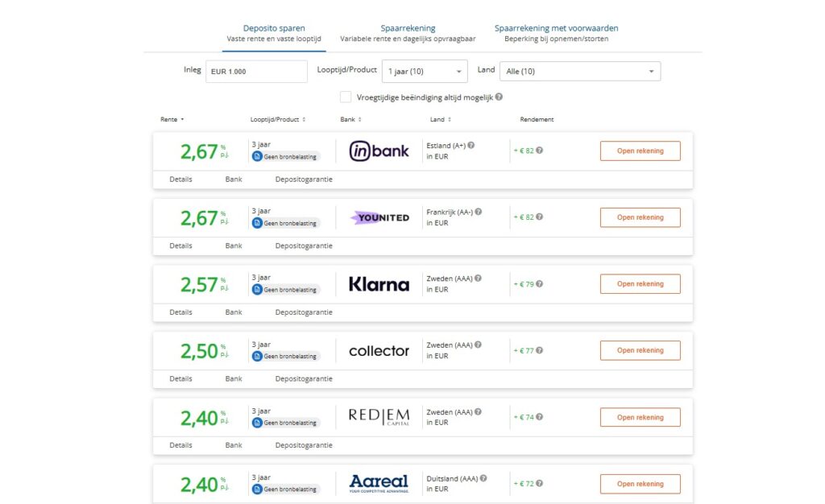This screenshot has height=504, width=825.
Task: Click Geen bronbelasting badge in Collector row
Action: 285,356
